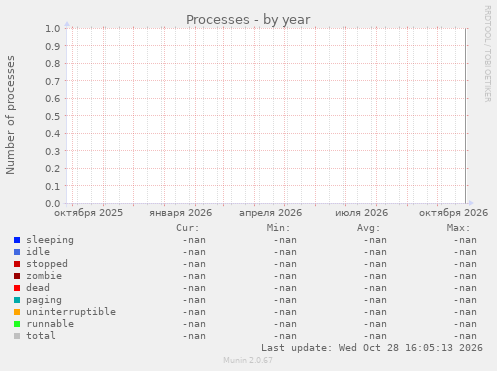Click the 'января 2026' axis label

[180, 213]
